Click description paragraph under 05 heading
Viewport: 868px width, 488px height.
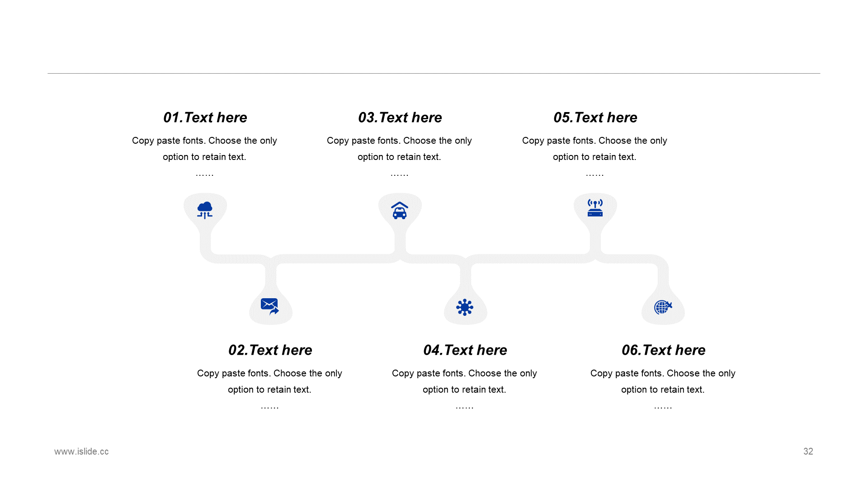tap(594, 149)
